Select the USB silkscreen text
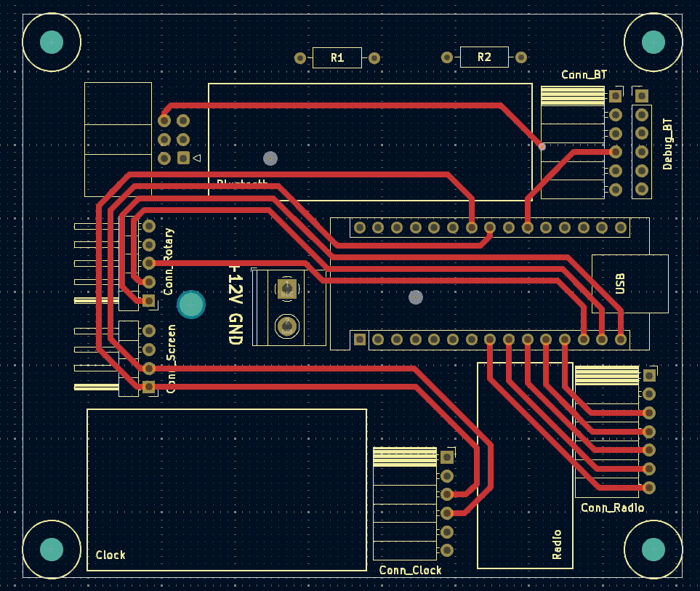This screenshot has width=700, height=591. pyautogui.click(x=620, y=284)
